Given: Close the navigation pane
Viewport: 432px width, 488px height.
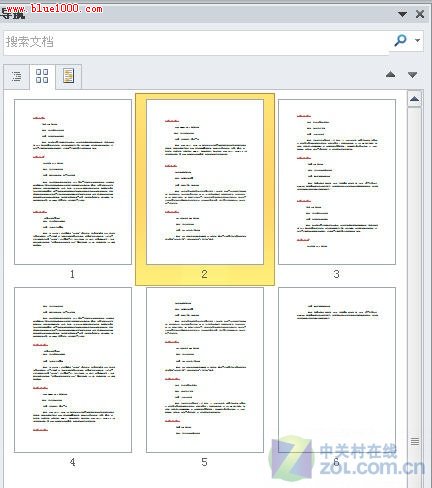Looking at the screenshot, I should 420,14.
